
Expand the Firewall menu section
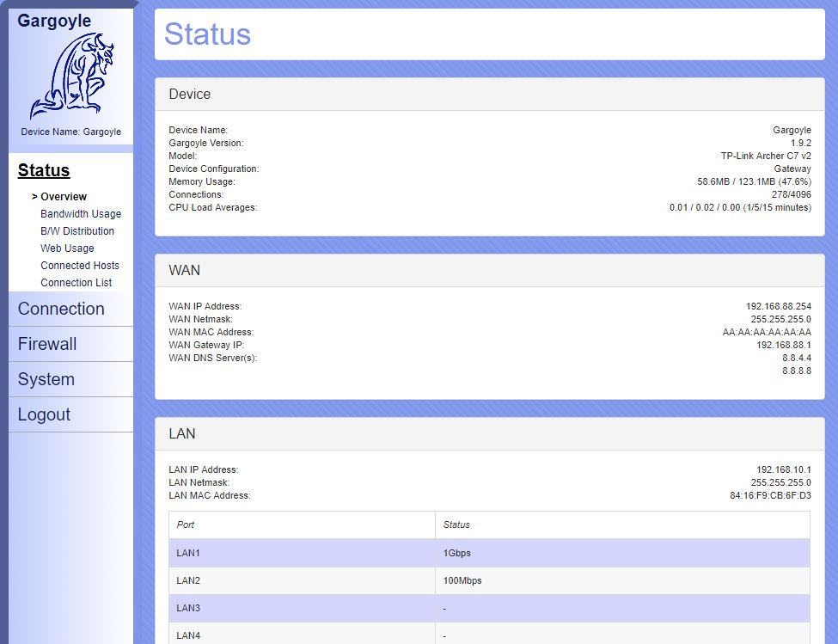(x=47, y=344)
